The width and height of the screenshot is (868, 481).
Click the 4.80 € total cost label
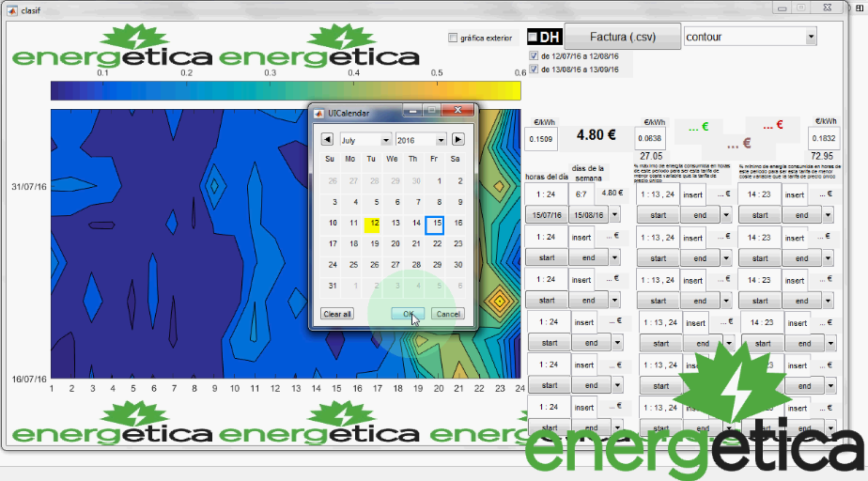[x=596, y=135]
